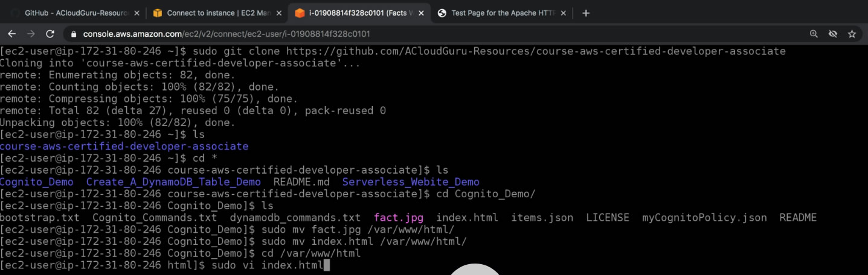Click the pink fact.jpg file name
This screenshot has height=275, width=868.
coord(399,218)
